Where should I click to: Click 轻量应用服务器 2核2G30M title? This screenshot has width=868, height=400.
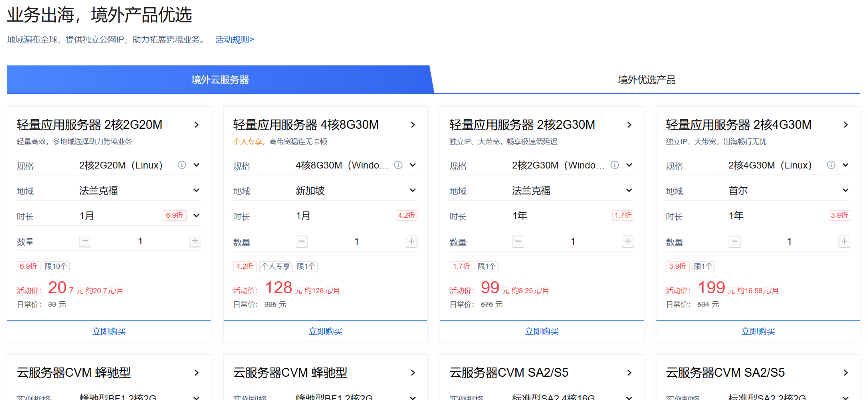click(522, 125)
